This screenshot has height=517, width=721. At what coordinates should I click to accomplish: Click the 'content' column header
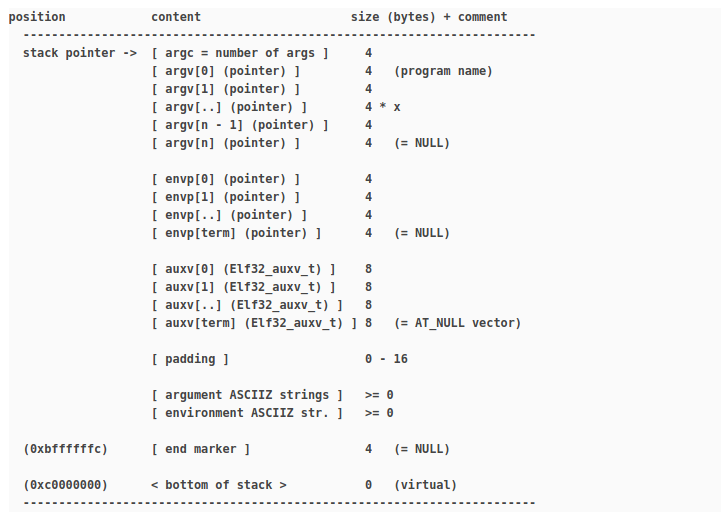176,17
